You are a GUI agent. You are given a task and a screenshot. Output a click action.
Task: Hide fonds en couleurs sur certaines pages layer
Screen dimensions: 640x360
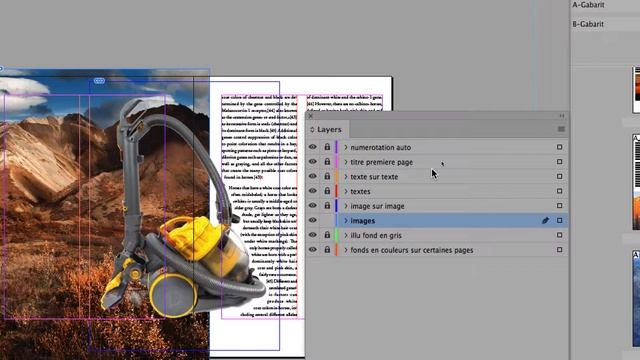click(313, 250)
